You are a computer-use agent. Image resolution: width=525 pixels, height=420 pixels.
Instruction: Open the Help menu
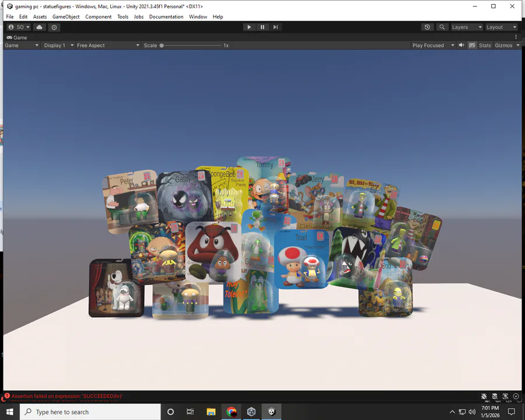tap(218, 17)
